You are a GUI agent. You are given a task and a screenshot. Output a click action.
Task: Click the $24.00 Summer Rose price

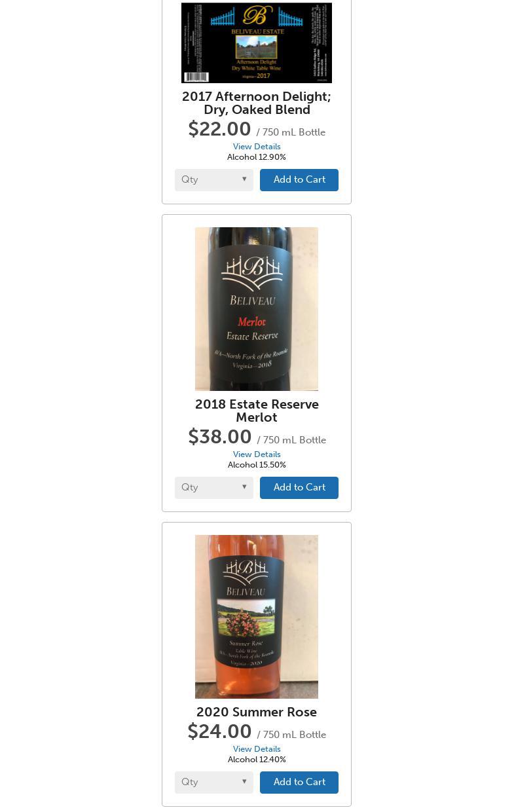[220, 731]
